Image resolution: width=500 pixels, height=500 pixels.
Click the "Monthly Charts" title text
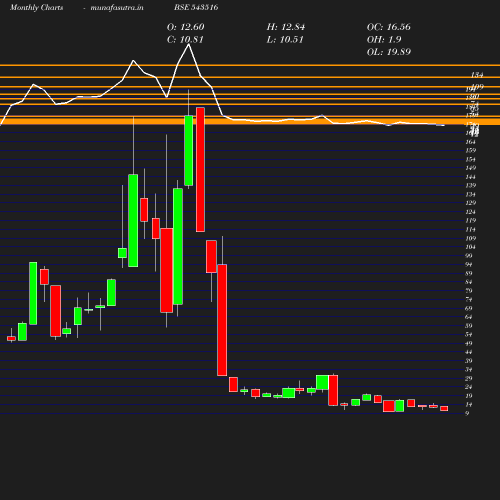36,7
